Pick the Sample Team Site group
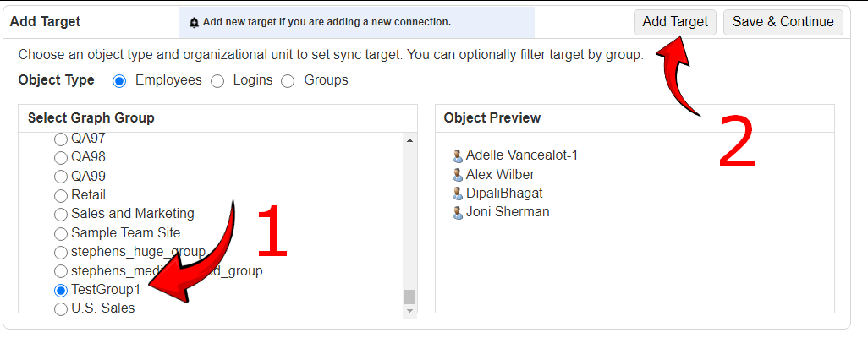868x338 pixels. (x=61, y=233)
